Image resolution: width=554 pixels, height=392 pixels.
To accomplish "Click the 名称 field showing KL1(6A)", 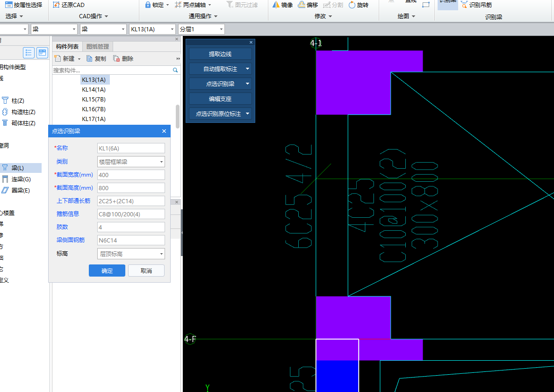I will 131,148.
